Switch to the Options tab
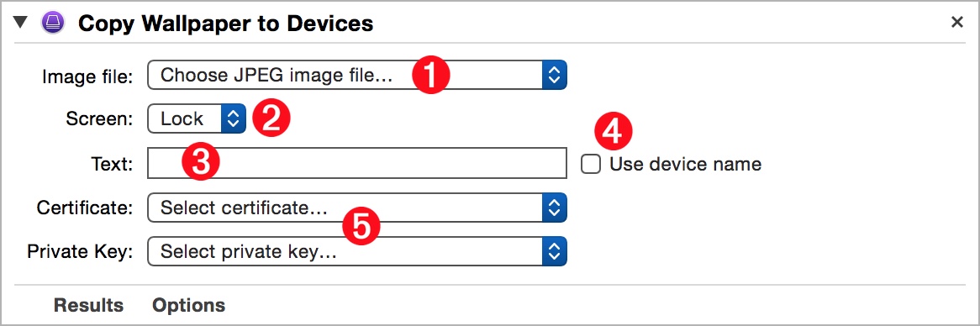This screenshot has width=980, height=326. 189,305
